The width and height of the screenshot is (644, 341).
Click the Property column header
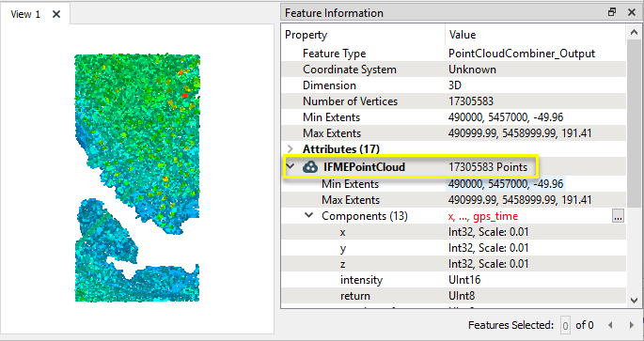click(363, 35)
